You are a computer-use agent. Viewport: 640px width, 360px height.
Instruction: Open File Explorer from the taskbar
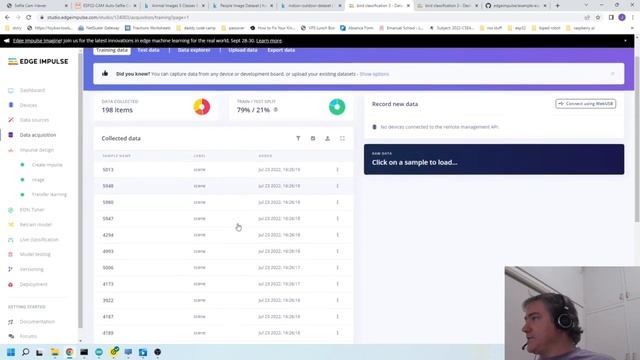point(55,352)
